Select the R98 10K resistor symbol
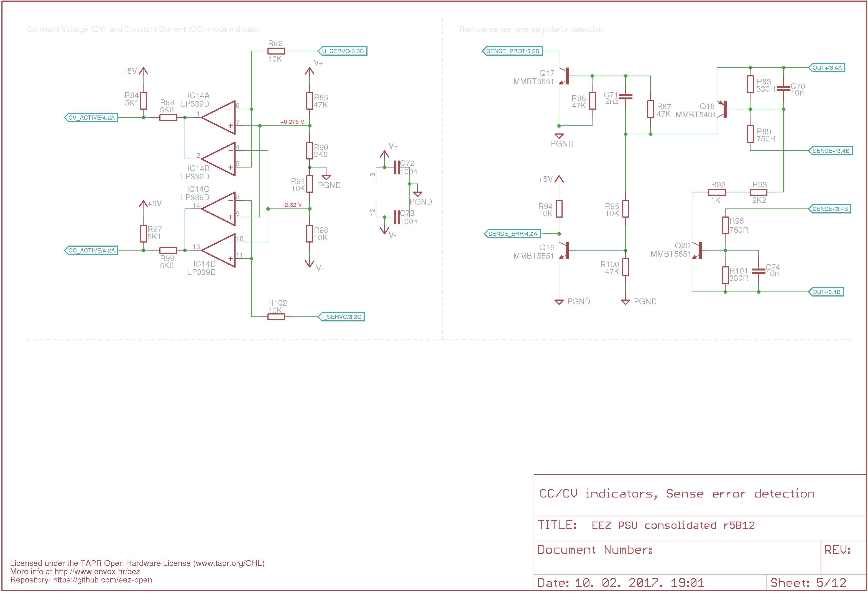This screenshot has height=593, width=868. 310,234
